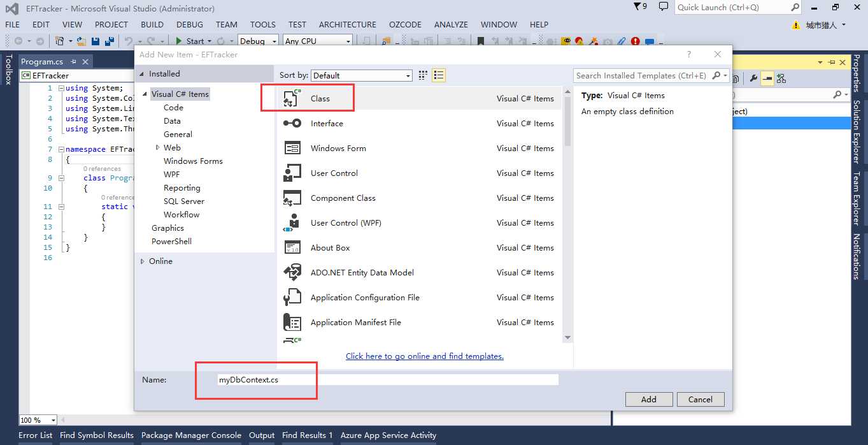Pick the Windows Form template icon

coord(292,148)
